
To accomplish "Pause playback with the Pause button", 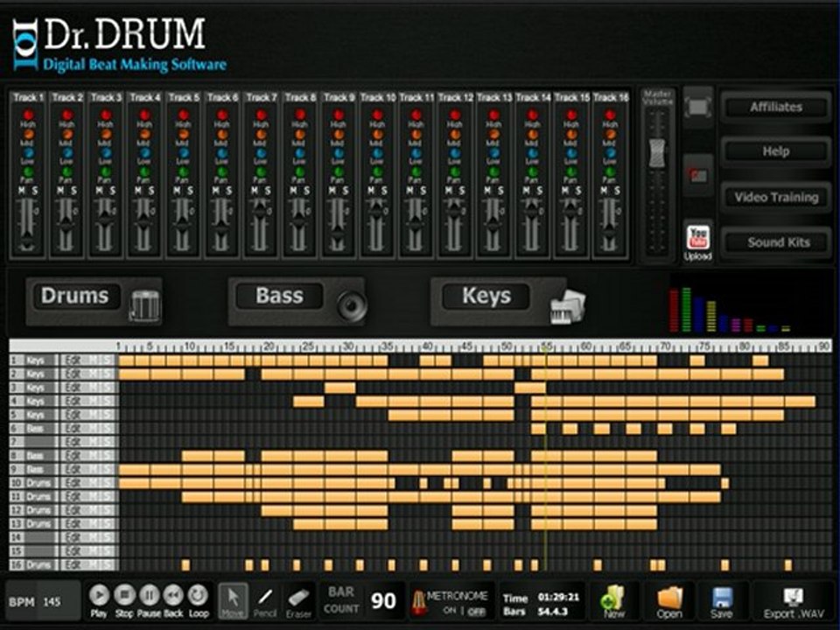I will (x=150, y=595).
